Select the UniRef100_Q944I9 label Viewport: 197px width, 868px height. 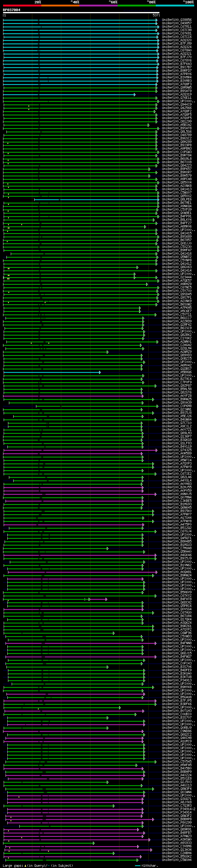(x=176, y=104)
